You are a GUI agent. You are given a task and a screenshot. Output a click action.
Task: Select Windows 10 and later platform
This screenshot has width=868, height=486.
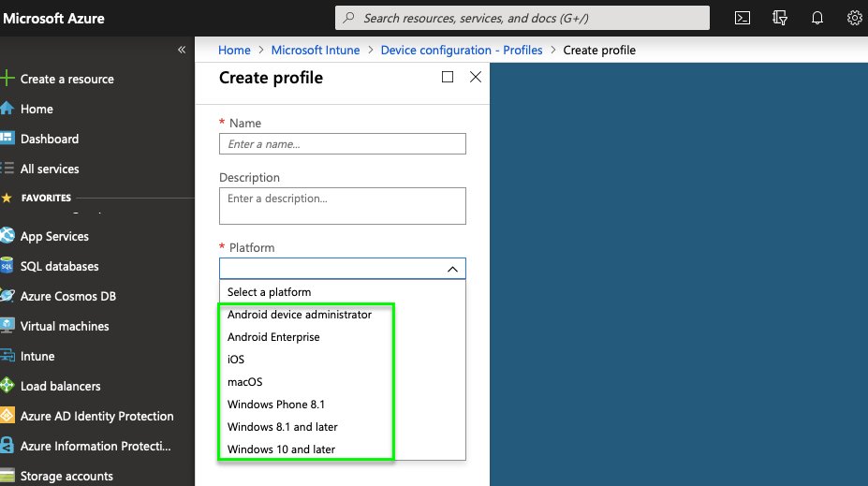[x=342, y=449]
